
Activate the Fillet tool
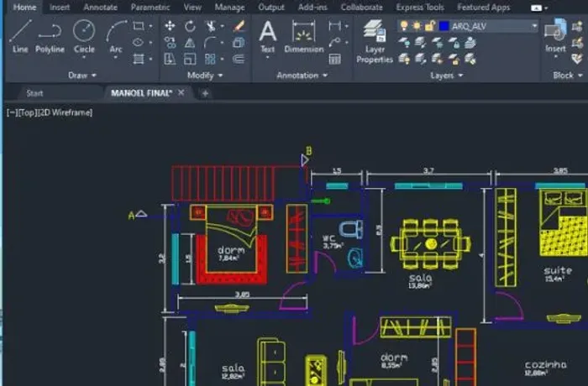click(x=210, y=42)
